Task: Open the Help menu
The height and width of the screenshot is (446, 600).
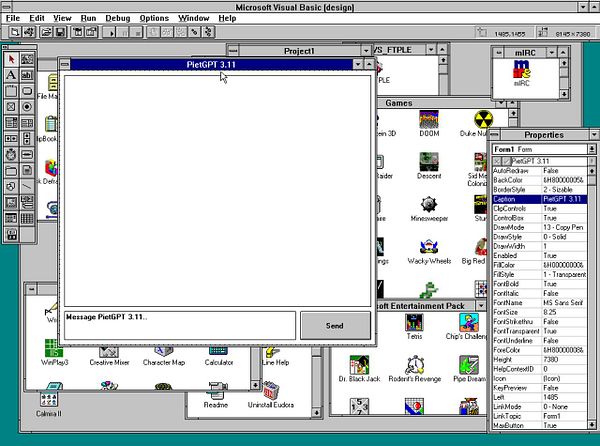Action: pos(227,18)
